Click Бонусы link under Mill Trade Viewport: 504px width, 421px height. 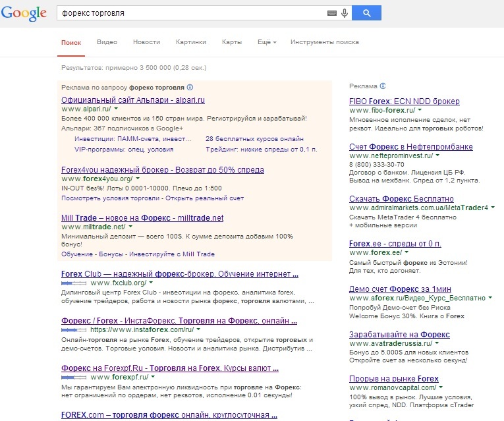click(111, 254)
